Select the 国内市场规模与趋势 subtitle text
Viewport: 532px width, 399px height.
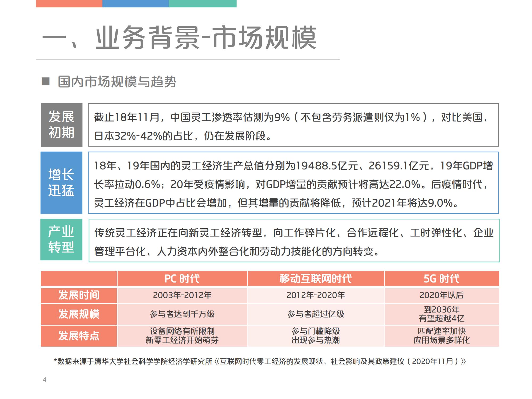(117, 82)
